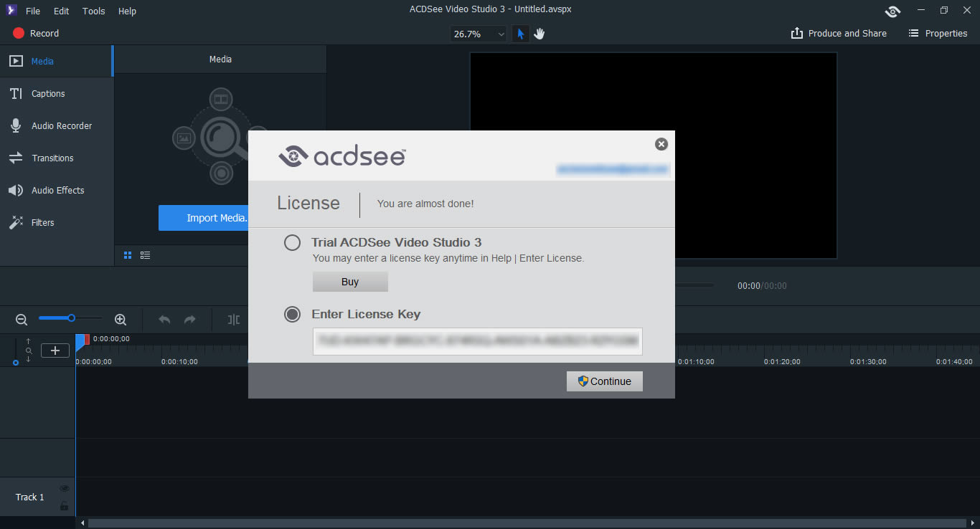Close the ACDSee license dialog
The width and height of the screenshot is (980, 529).
[661, 144]
